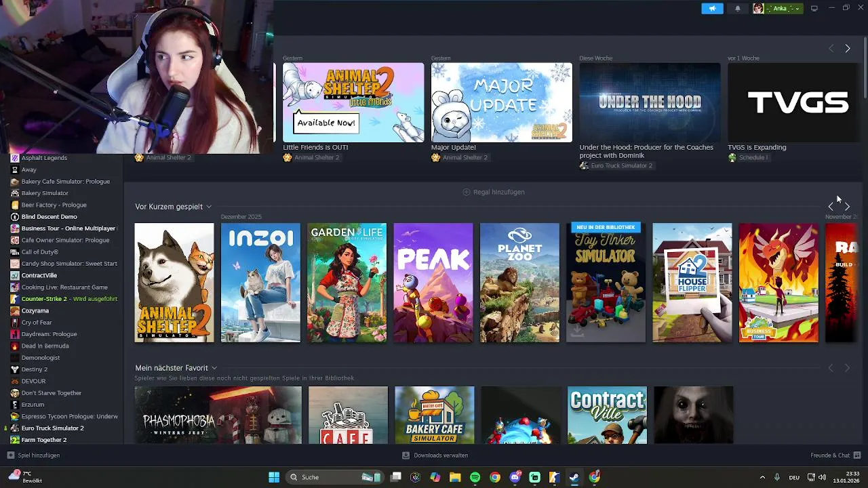Click the plus icon beside Spiel hinzufügen
Image resolution: width=868 pixels, height=488 pixels.
(10, 455)
